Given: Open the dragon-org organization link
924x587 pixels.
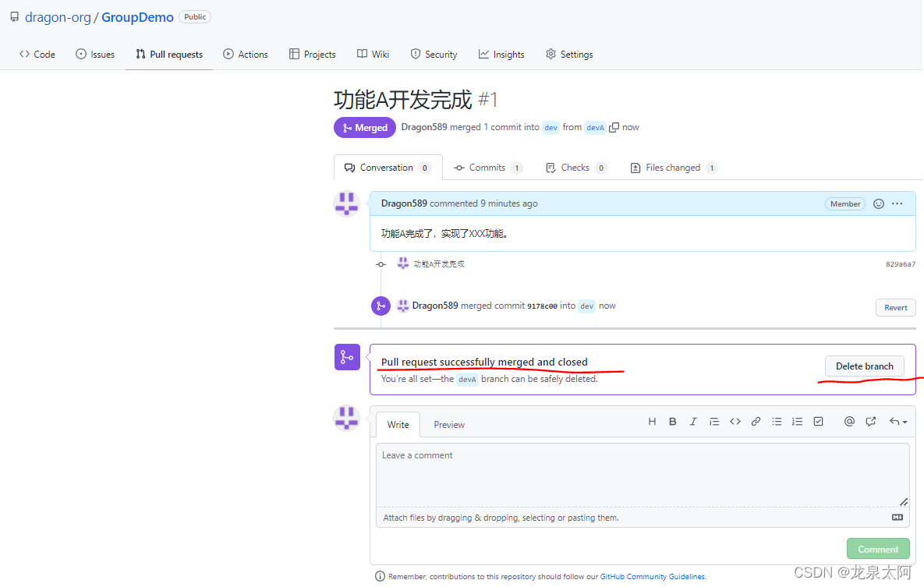Looking at the screenshot, I should coord(58,17).
